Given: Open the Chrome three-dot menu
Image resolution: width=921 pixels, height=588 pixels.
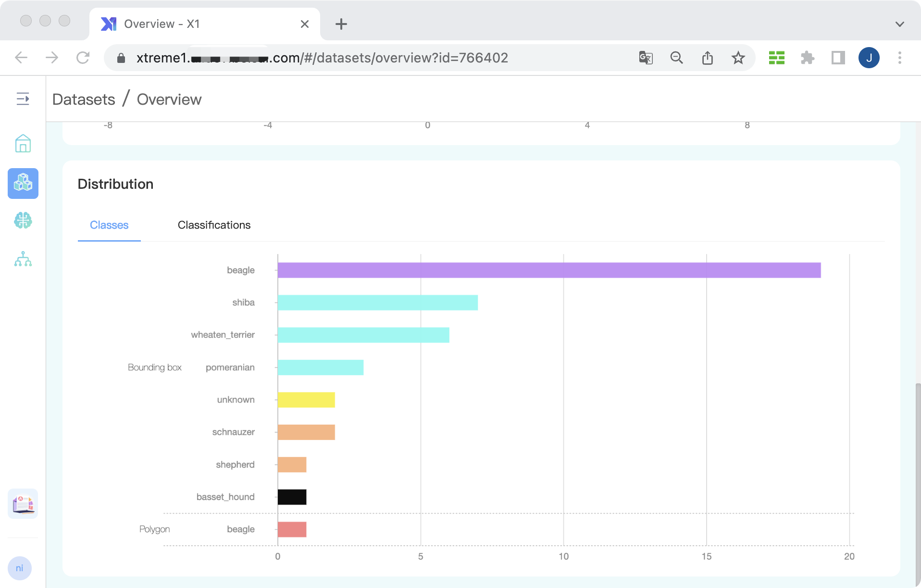Looking at the screenshot, I should pyautogui.click(x=899, y=58).
